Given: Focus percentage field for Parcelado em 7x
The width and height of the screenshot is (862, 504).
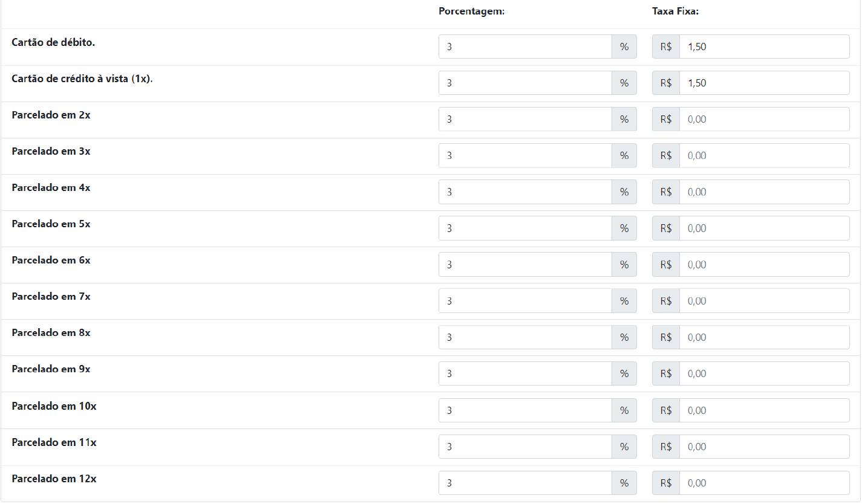Looking at the screenshot, I should [x=525, y=301].
